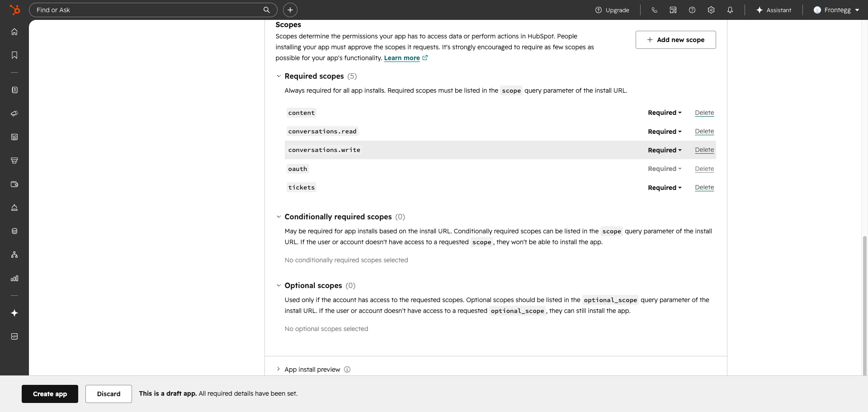Open the CRM contacts sidebar icon
Viewport: 868px width, 412px height.
(x=14, y=90)
